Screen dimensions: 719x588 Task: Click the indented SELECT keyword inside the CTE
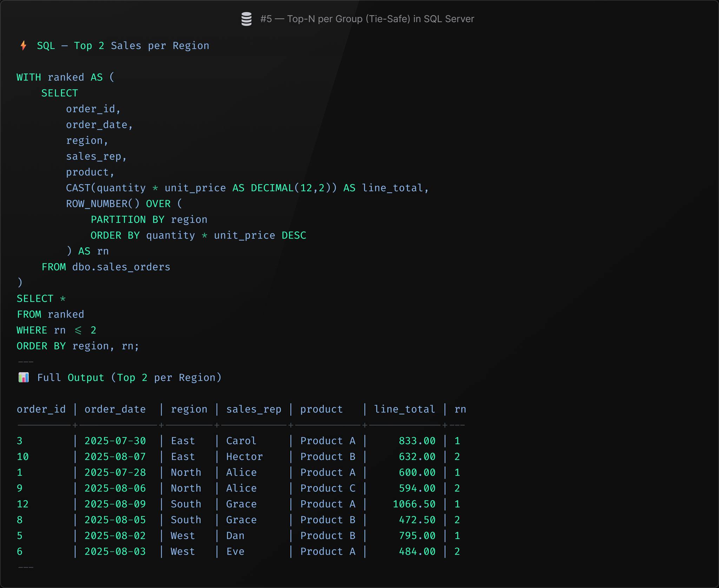point(60,93)
